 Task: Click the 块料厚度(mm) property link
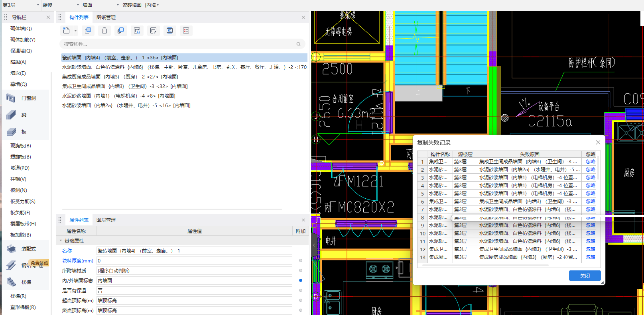coord(78,260)
